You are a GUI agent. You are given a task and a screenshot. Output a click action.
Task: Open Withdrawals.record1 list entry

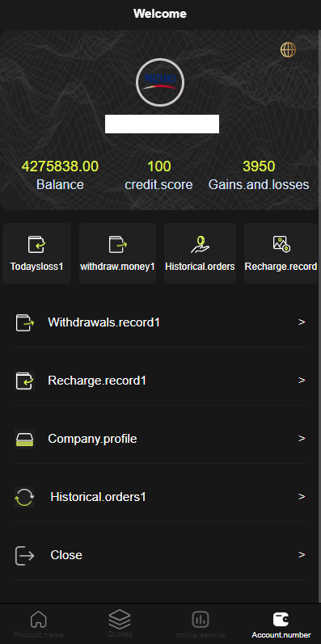pyautogui.click(x=160, y=322)
